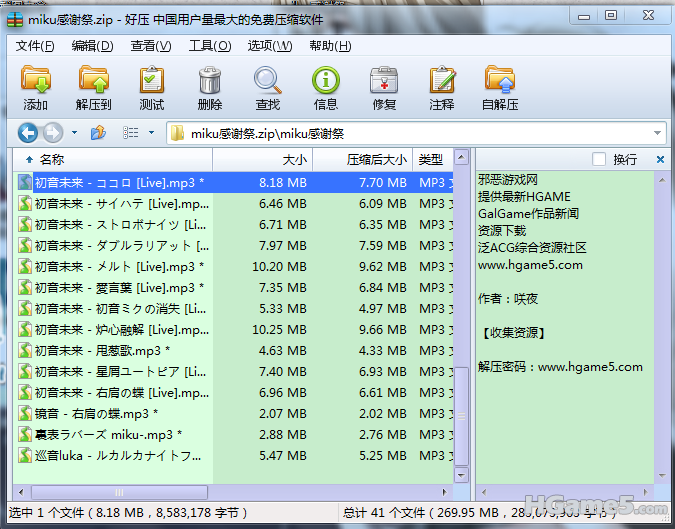Click the folder icon in the address bar
Screen dimensions: 675x529
click(177, 133)
